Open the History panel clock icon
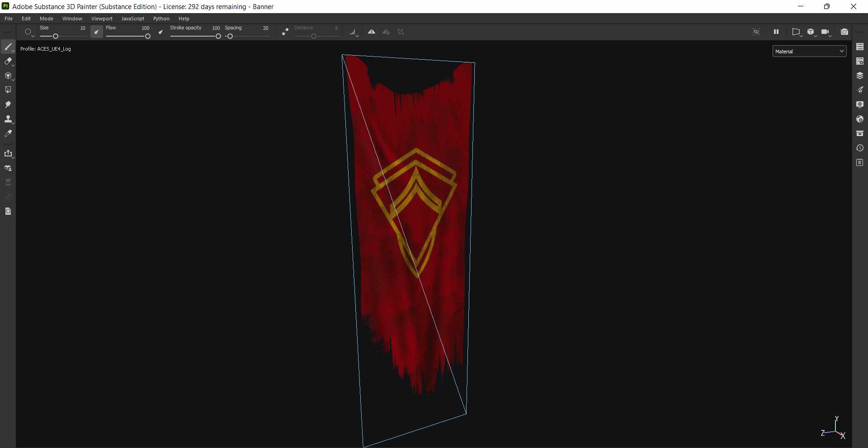 click(x=860, y=148)
